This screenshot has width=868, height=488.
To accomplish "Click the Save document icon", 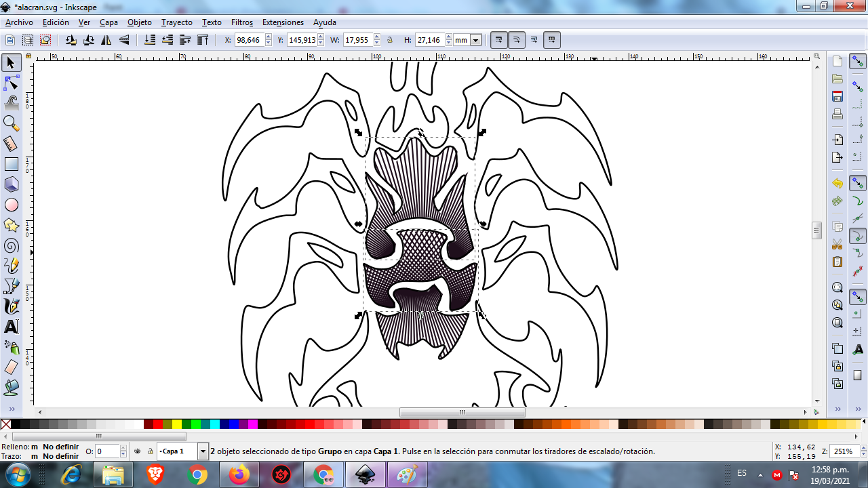I will (x=837, y=96).
